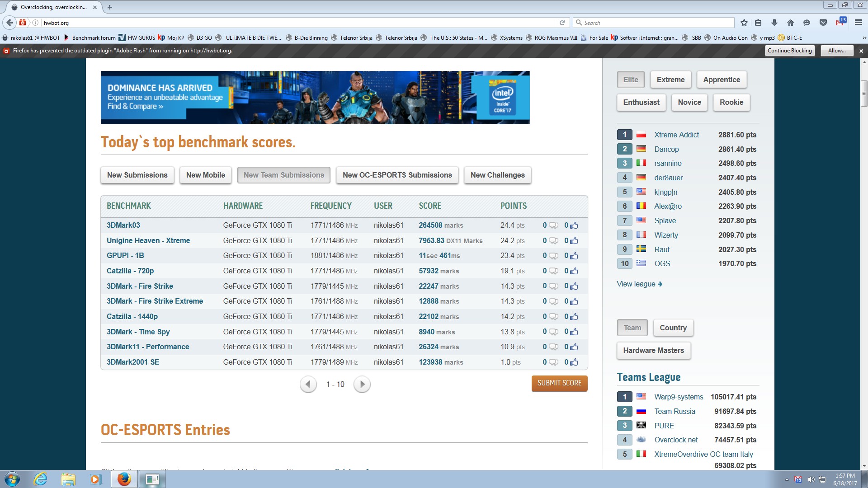Open the Hardware Masters tab
The image size is (868, 488).
(x=654, y=351)
